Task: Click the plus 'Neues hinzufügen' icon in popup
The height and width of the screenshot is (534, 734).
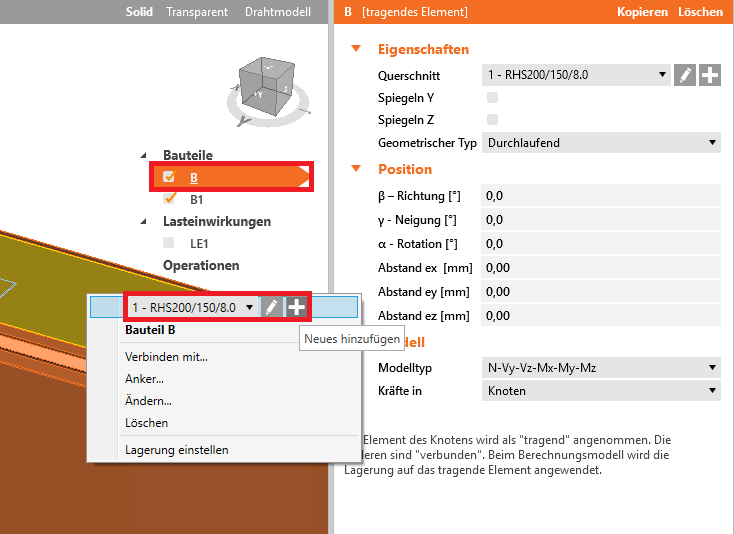Action: 296,307
